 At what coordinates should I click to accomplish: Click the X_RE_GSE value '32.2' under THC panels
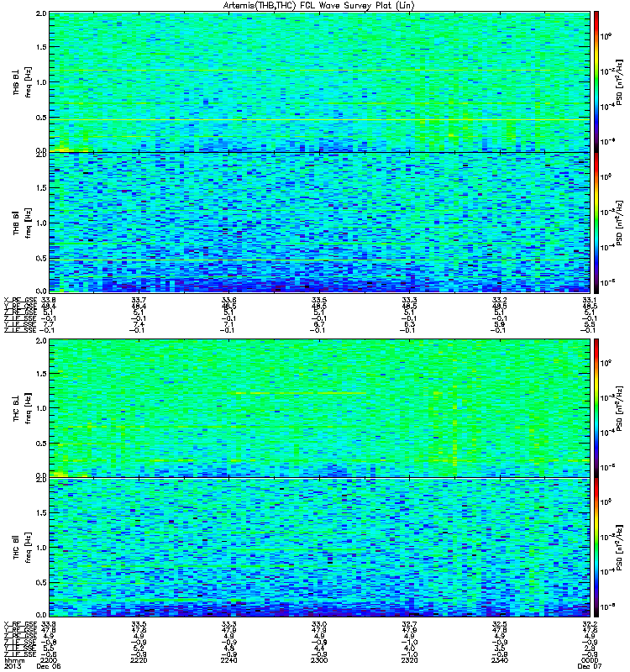590,624
